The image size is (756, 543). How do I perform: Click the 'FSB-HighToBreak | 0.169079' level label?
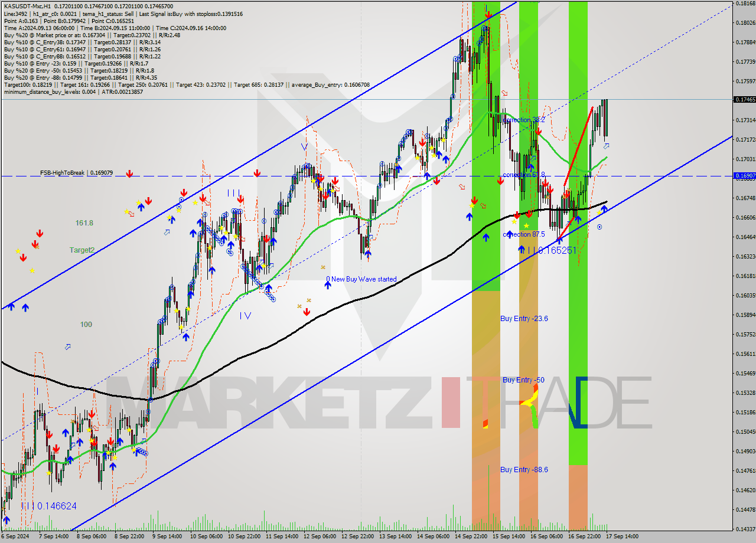[76, 173]
